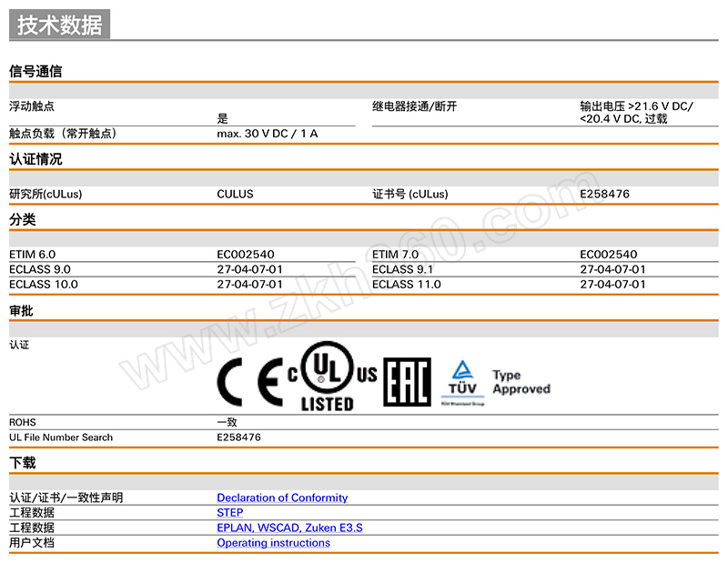This screenshot has height=563, width=728.
Task: Click the ETIM 7.0 label
Action: point(395,255)
